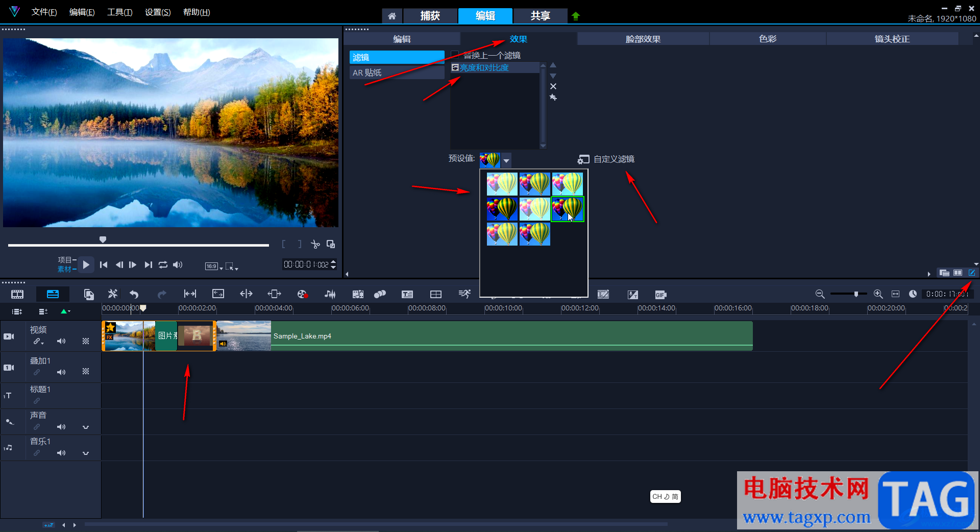Mute the 音乐1 track
The height and width of the screenshot is (532, 980).
[61, 453]
